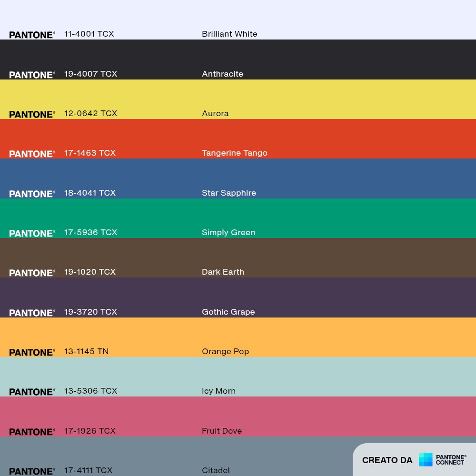476x476 pixels.
Task: Click the 13-1145 TN color code
Action: click(86, 351)
